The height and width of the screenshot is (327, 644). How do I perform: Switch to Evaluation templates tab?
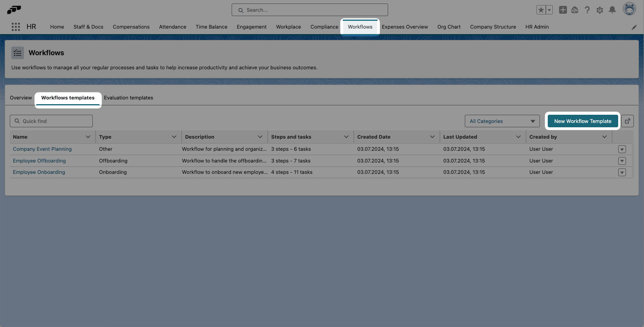pyautogui.click(x=129, y=98)
